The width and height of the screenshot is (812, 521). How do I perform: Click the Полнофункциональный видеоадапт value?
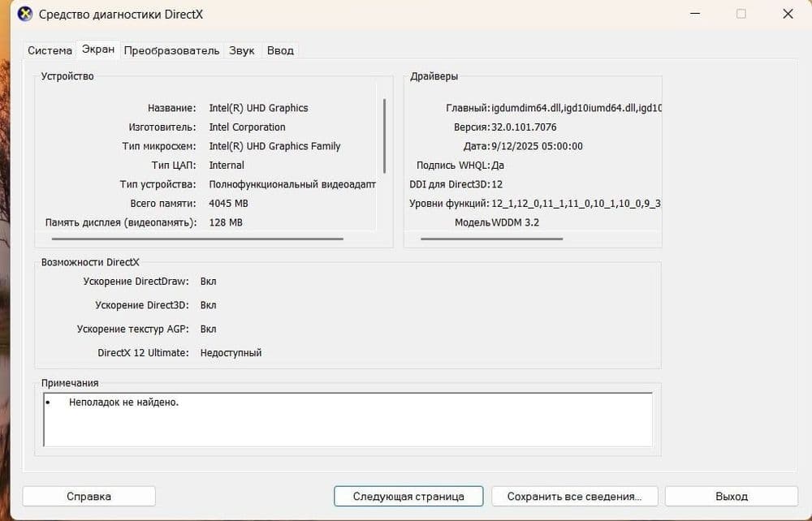click(x=292, y=185)
